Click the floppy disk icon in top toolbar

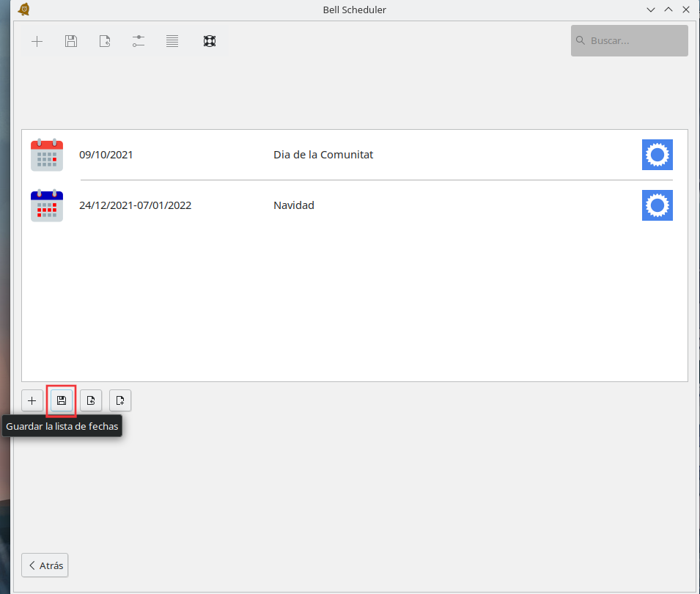click(71, 41)
